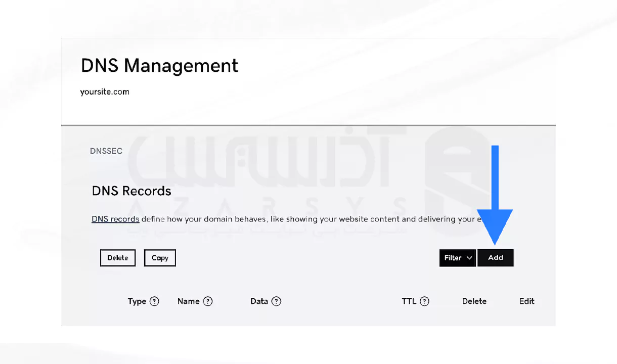Click the help icon beside Data
The height and width of the screenshot is (364, 617).
[x=276, y=301]
